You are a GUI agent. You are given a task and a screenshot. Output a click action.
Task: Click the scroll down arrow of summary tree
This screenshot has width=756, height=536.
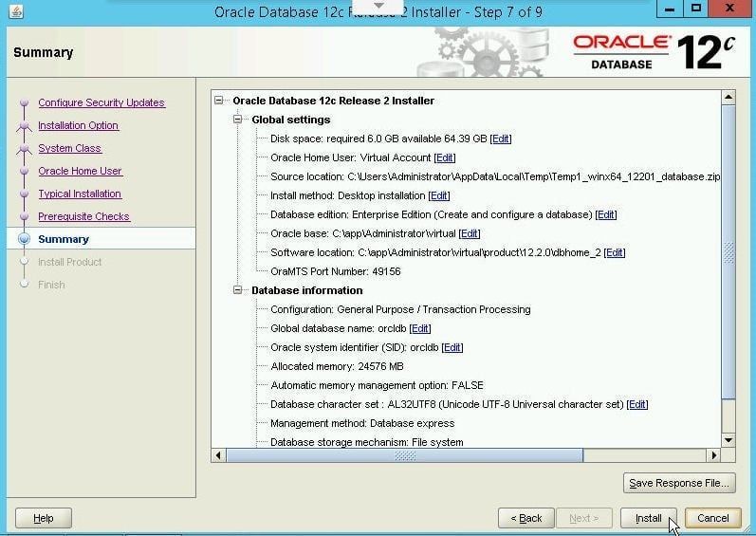coord(728,440)
